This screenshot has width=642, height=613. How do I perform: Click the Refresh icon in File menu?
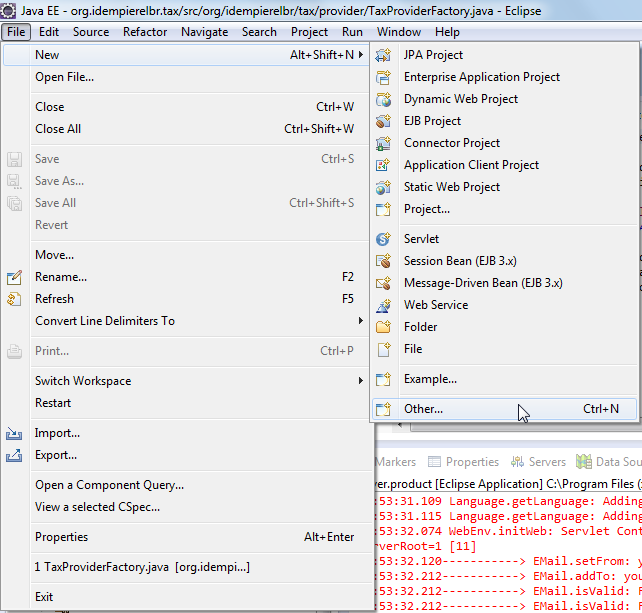pyautogui.click(x=15, y=299)
